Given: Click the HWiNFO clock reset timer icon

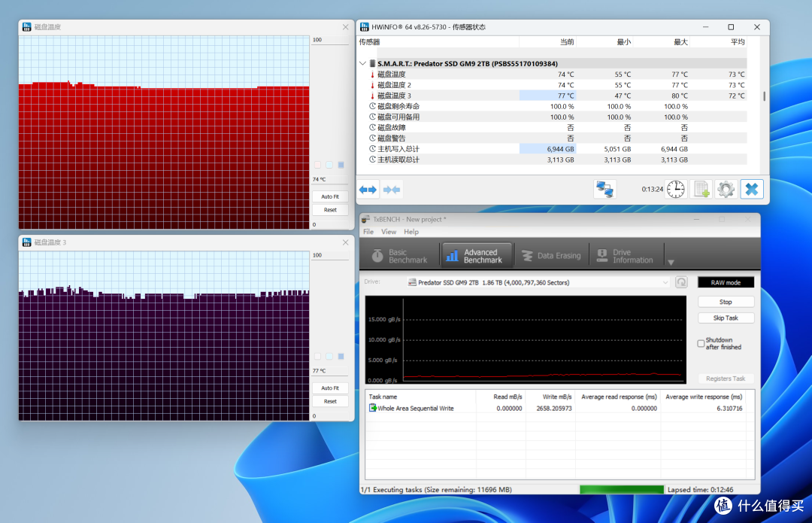Looking at the screenshot, I should pos(675,189).
